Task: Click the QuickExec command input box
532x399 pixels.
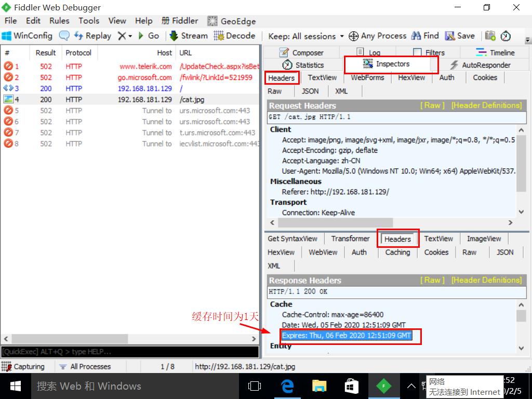Action: pos(129,352)
